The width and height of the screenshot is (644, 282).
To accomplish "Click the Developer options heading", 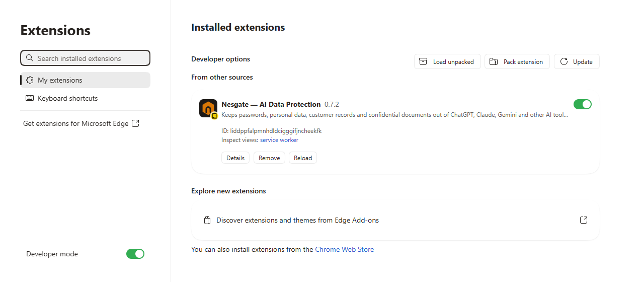I will tap(220, 59).
